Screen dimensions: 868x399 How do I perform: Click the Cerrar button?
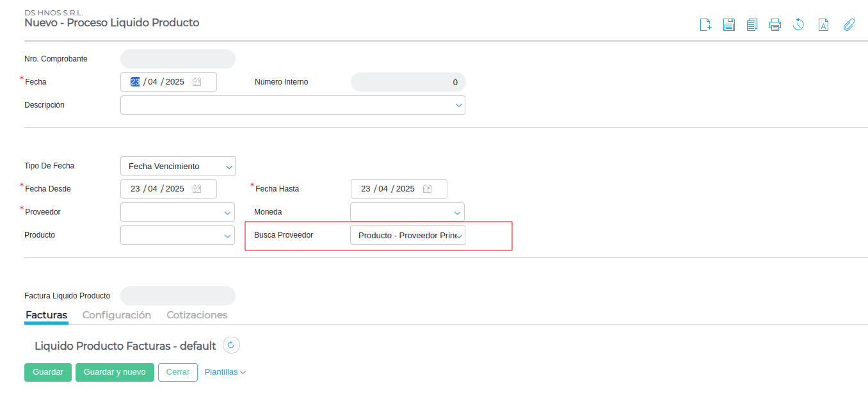click(177, 372)
